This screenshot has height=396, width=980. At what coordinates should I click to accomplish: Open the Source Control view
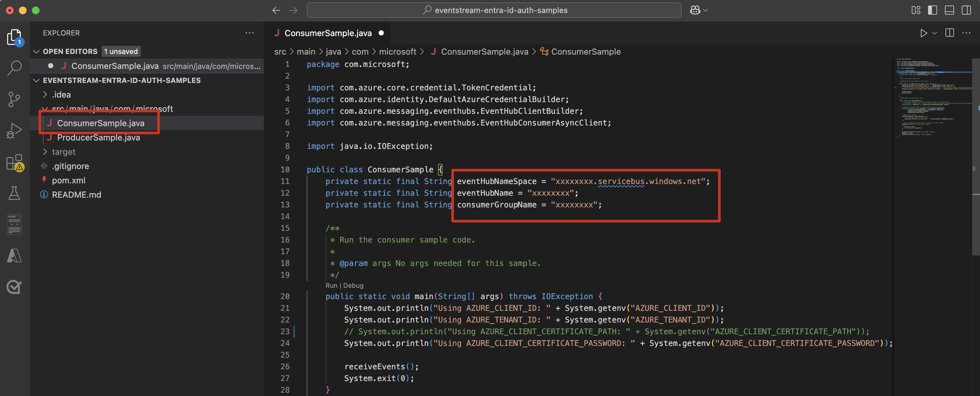[x=14, y=99]
